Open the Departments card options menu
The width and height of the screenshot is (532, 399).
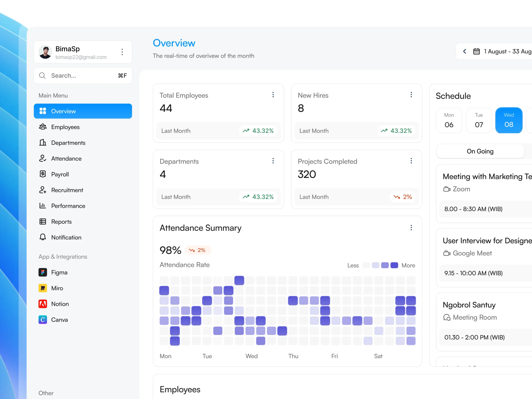click(273, 161)
